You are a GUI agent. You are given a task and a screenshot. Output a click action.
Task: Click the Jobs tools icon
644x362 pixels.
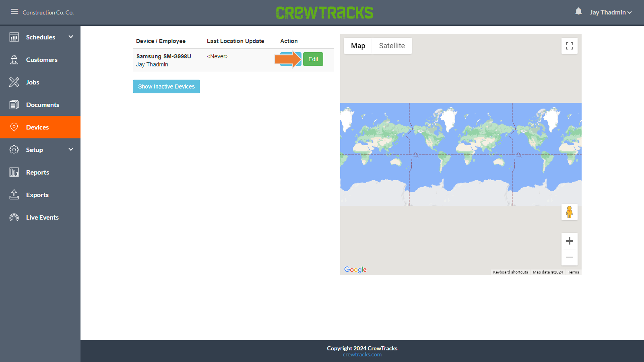point(14,82)
